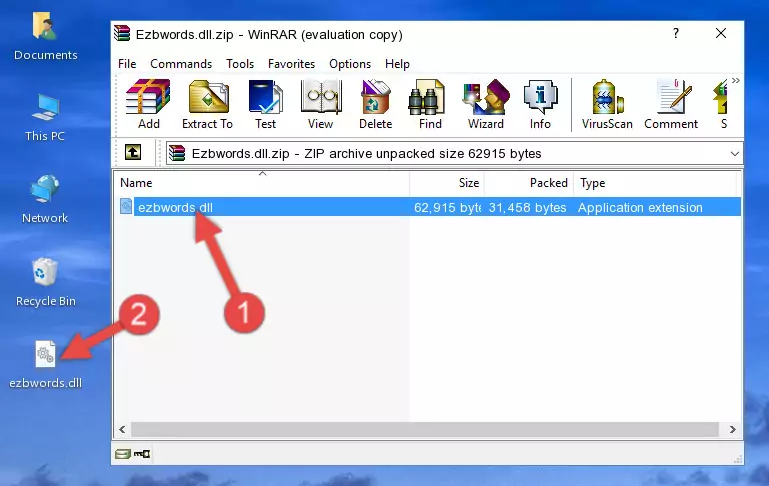This screenshot has height=486, width=769.
Task: Click the horizontal scrollbar thumb
Action: click(425, 429)
